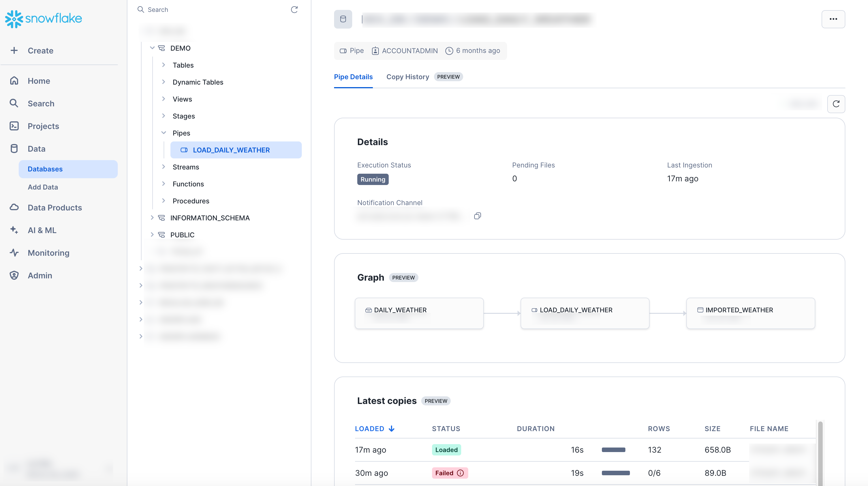The height and width of the screenshot is (486, 868).
Task: Open Home from the sidebar
Action: [x=39, y=81]
